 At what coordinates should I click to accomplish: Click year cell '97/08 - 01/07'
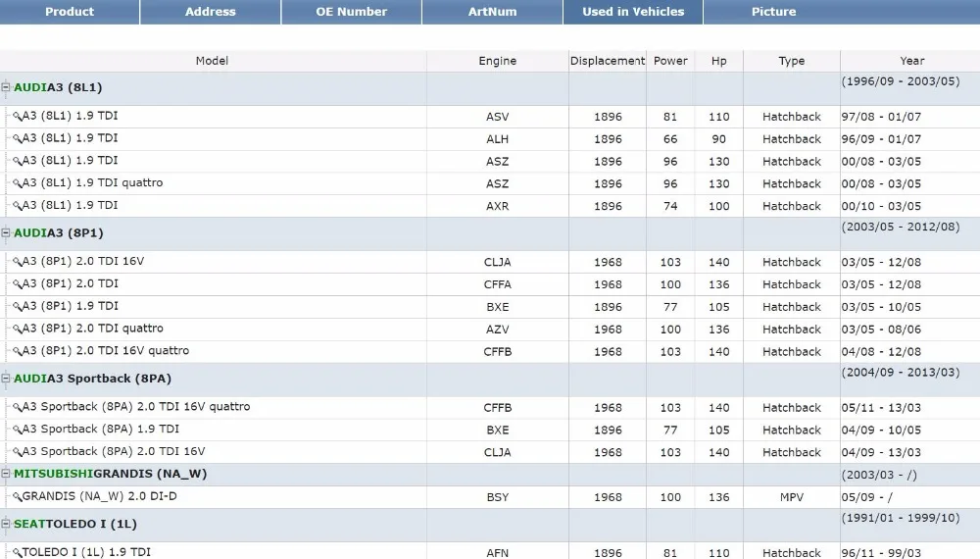[881, 117]
